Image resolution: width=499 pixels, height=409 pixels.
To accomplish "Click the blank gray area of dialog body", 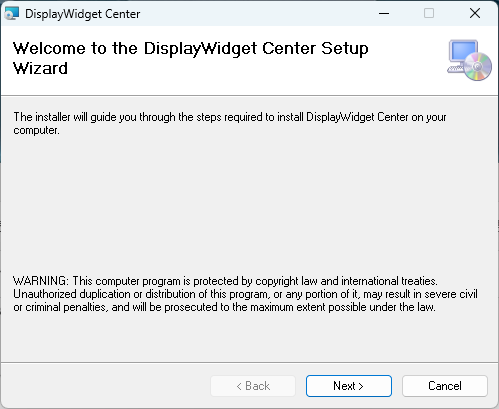I will point(249,203).
